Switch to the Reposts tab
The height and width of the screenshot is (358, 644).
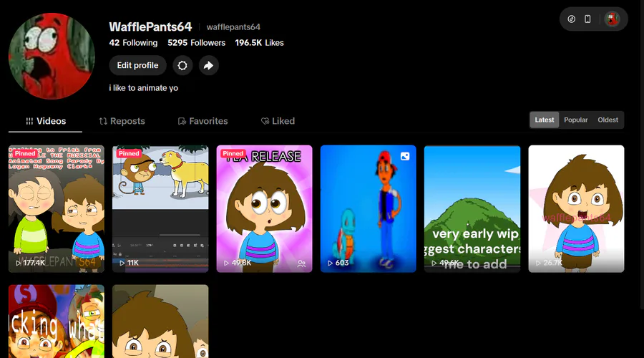(x=122, y=121)
